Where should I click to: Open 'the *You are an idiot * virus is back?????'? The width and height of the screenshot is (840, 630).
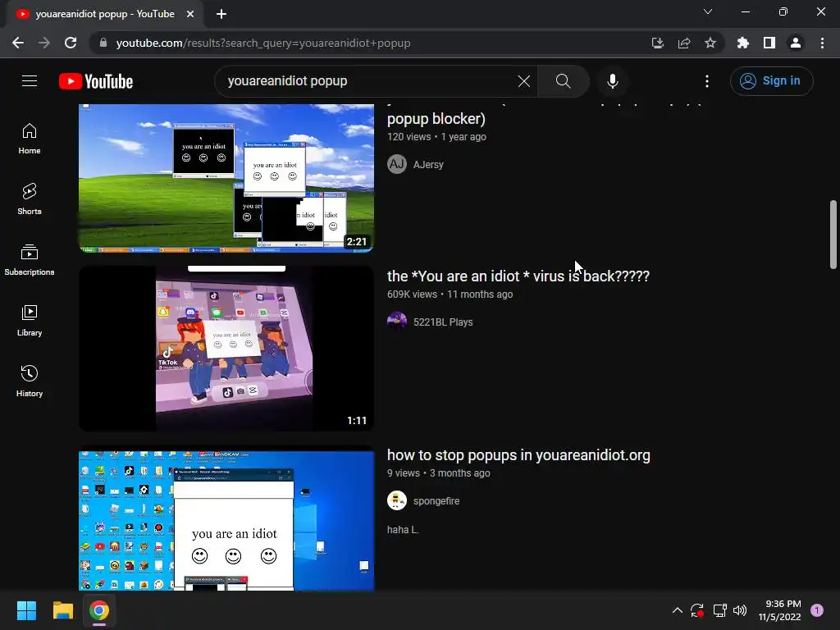[x=518, y=276]
